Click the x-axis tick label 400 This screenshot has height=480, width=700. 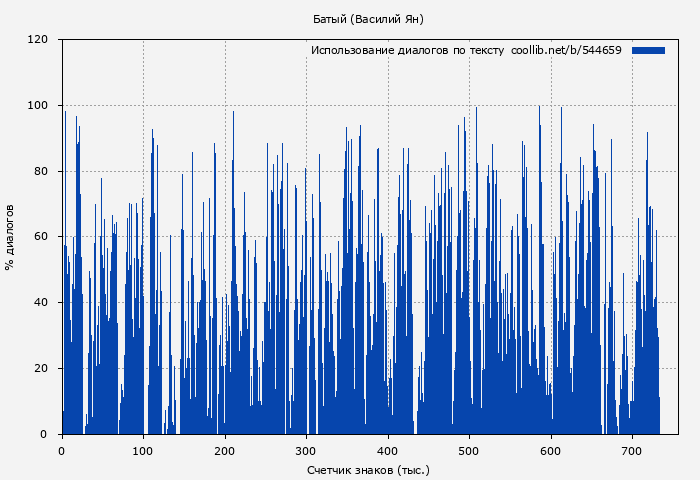click(x=388, y=451)
